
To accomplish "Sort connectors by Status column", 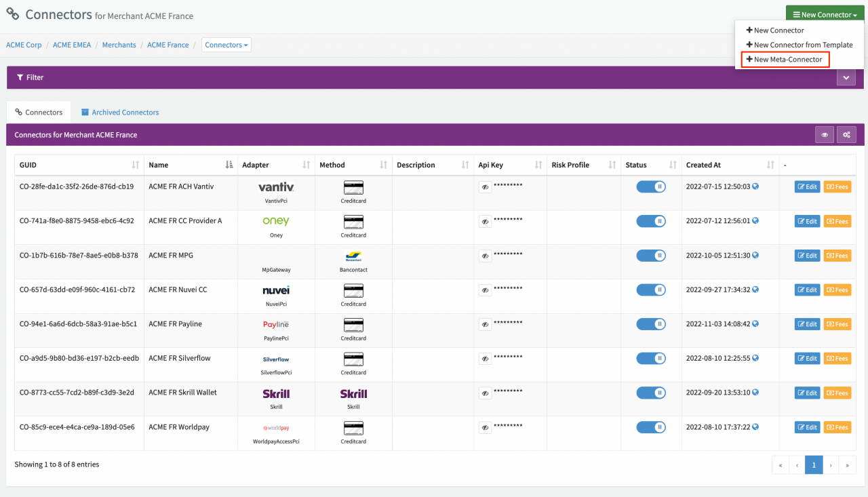I will tap(673, 165).
